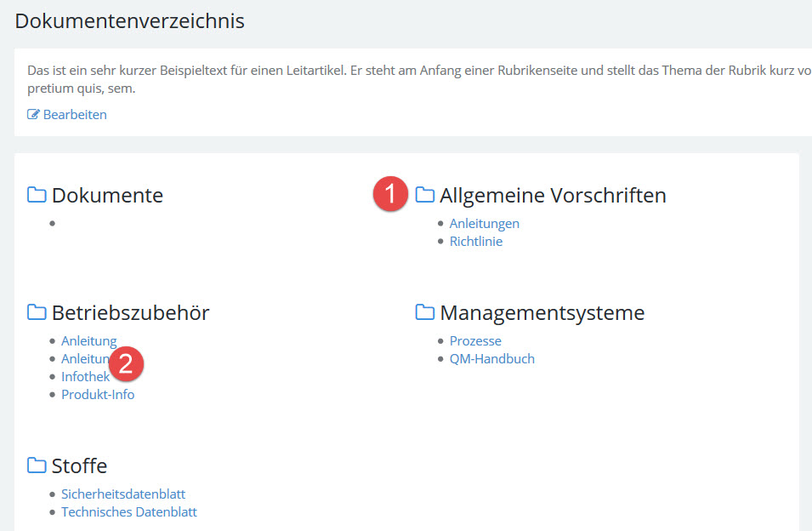Screen dimensions: 812x531
Task: Click the Allgemeine Vorschriften heading text
Action: pos(553,195)
